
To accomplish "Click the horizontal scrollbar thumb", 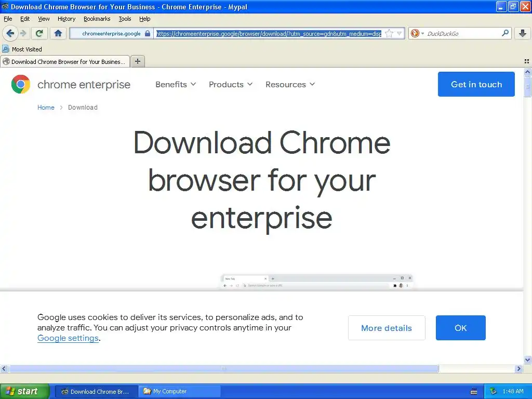I will pyautogui.click(x=223, y=368).
